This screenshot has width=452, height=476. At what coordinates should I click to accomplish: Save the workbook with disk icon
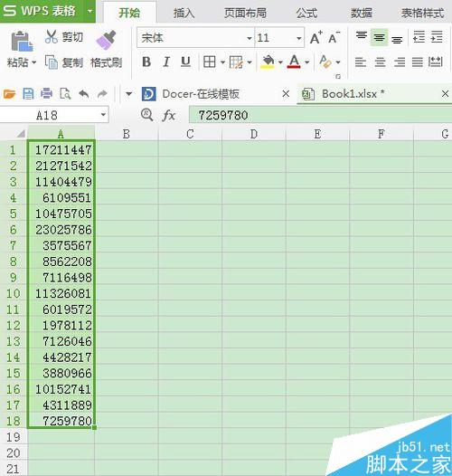28,94
